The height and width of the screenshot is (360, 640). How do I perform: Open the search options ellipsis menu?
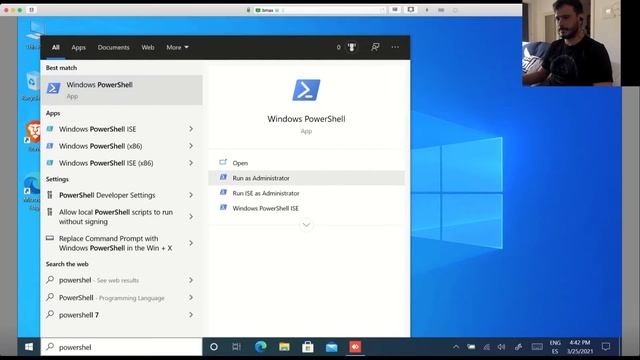click(395, 47)
